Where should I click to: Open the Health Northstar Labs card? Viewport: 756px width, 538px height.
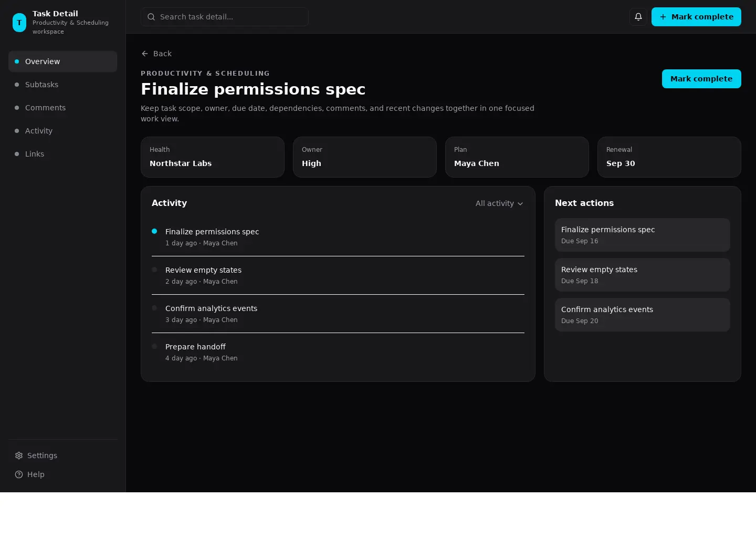(213, 157)
